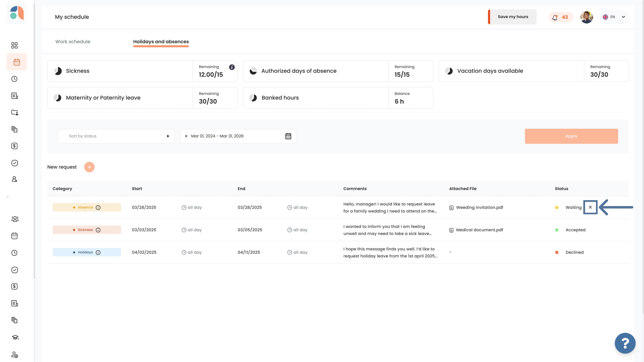
Task: Show info for the Holidays category tag
Action: pos(98,253)
